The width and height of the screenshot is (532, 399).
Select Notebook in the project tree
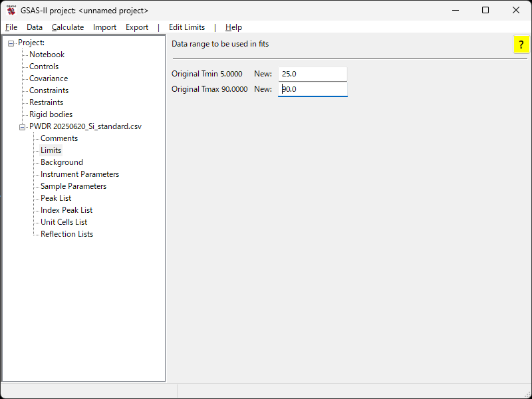[x=47, y=55]
